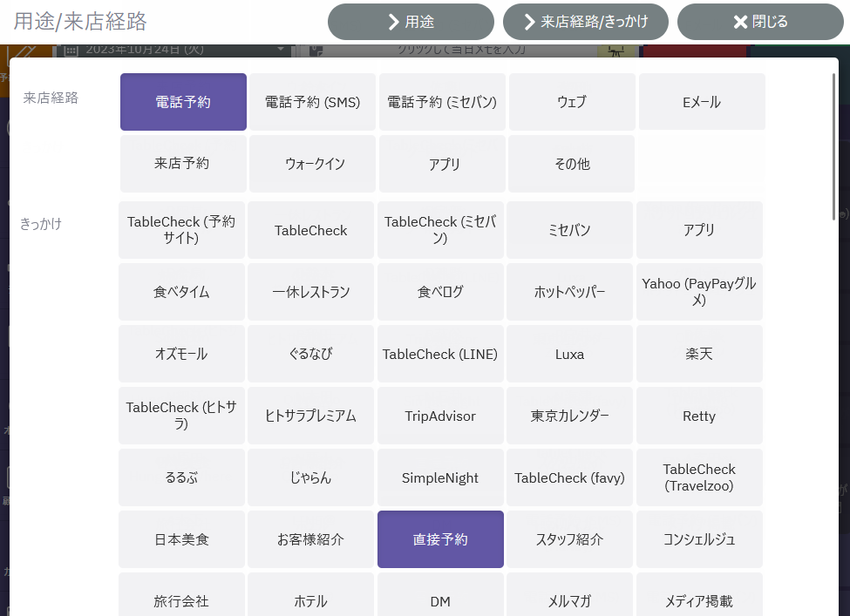The image size is (850, 616).
Task: Open the 用途 section button
Action: point(411,22)
